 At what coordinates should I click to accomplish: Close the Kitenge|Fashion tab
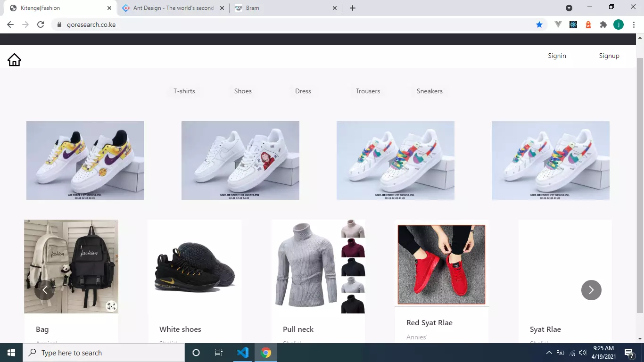click(109, 8)
